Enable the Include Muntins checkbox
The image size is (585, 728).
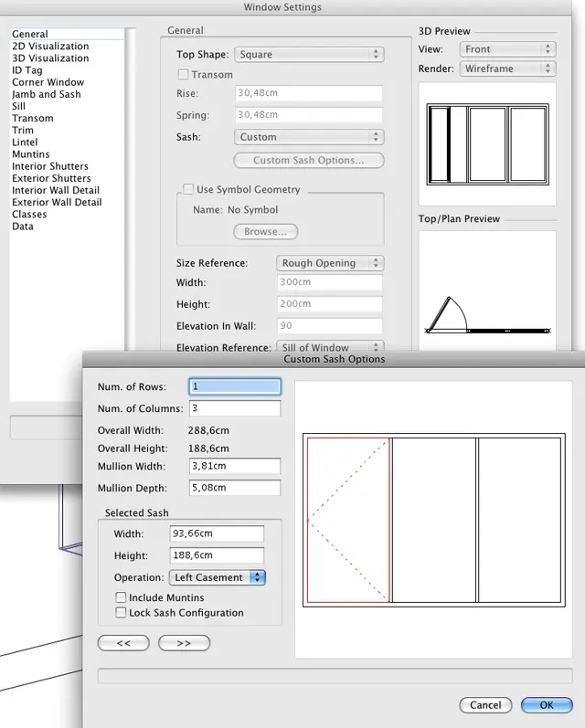(x=121, y=597)
